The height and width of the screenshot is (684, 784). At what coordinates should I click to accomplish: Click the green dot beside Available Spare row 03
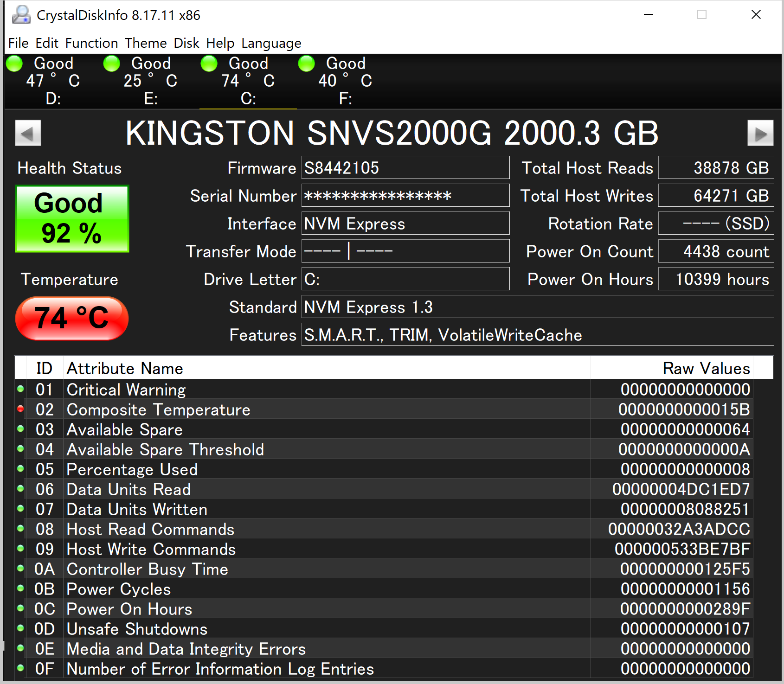coord(20,429)
